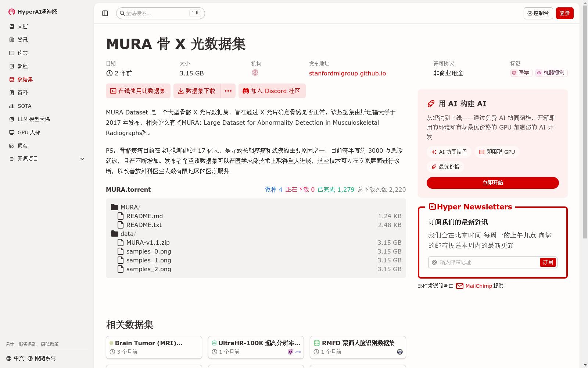Click the vertical page scrollbar
Screen dimensions: 588x368
point(585,121)
